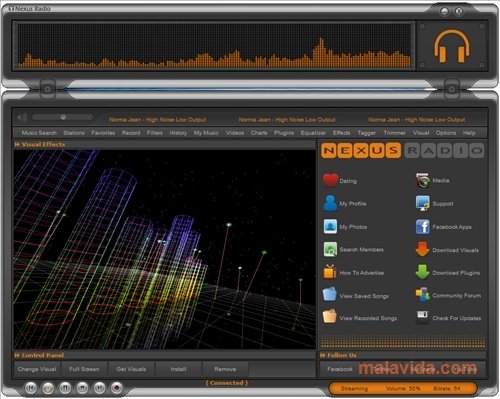The height and width of the screenshot is (399, 500).
Task: Open the Charts menu
Action: tap(259, 133)
